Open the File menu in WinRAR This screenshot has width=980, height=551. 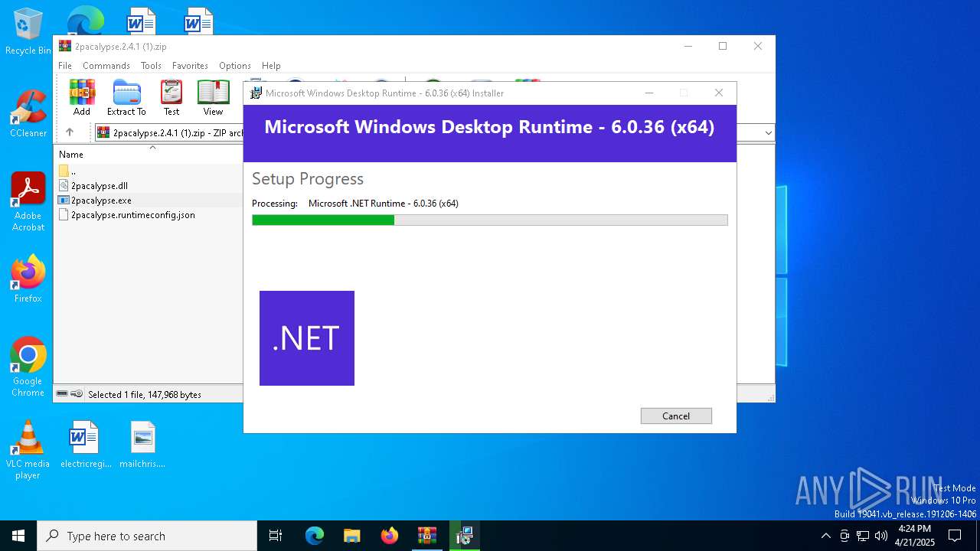65,66
